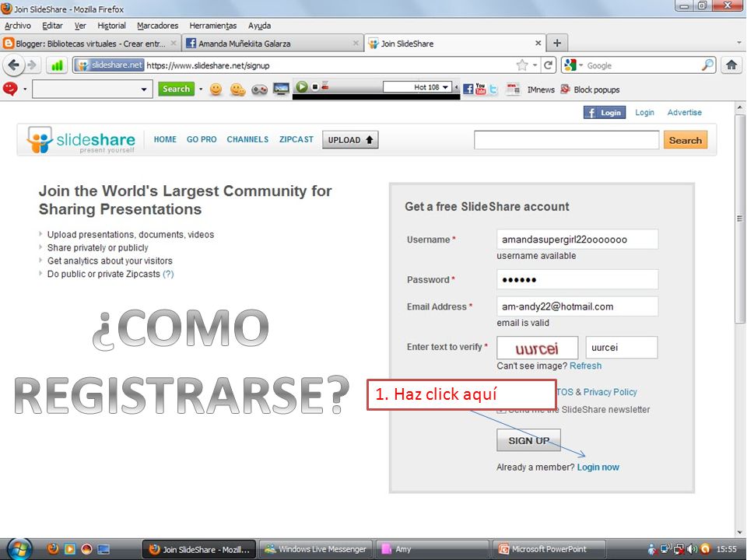This screenshot has width=747, height=560.
Task: Open the Google search engine dropdown
Action: click(581, 65)
